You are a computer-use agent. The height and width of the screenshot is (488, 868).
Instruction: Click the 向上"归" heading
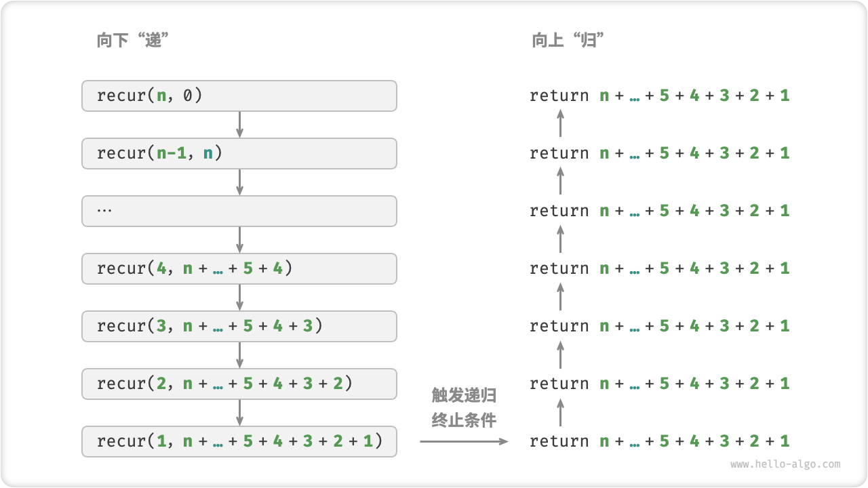[568, 41]
